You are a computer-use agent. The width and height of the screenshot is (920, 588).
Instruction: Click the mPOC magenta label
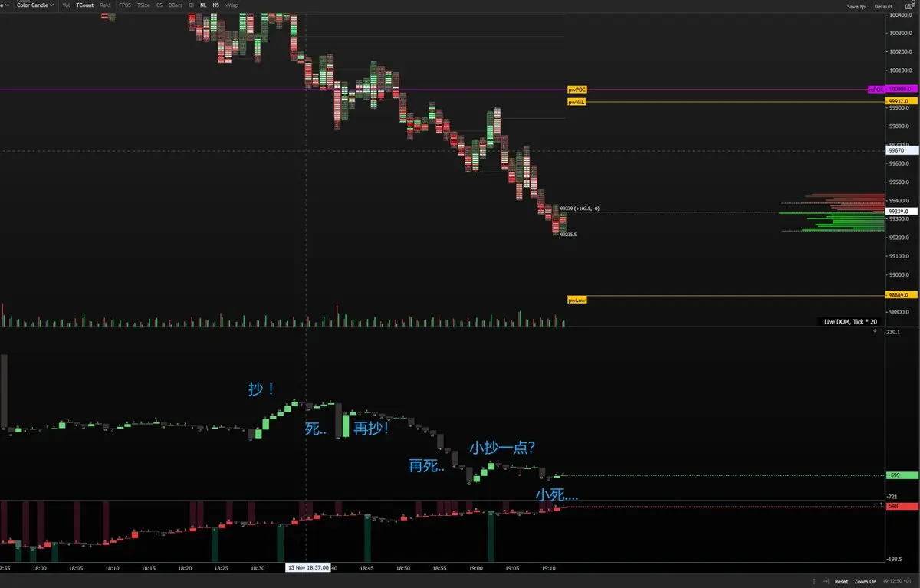[x=876, y=90]
